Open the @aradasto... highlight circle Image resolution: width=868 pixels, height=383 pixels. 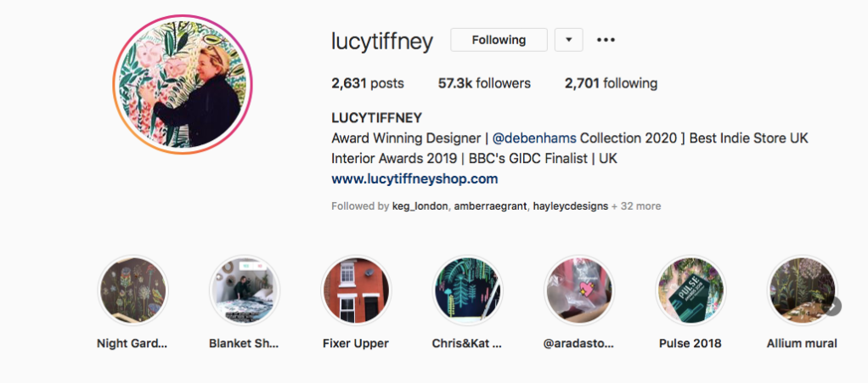(579, 290)
